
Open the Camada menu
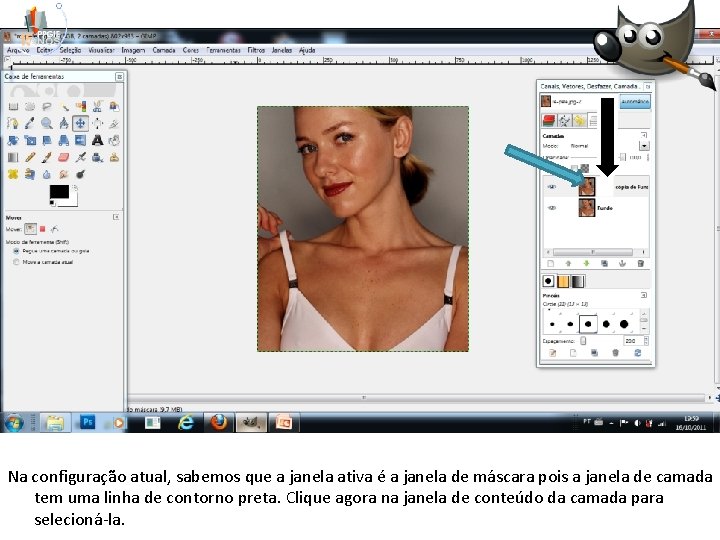coord(164,50)
